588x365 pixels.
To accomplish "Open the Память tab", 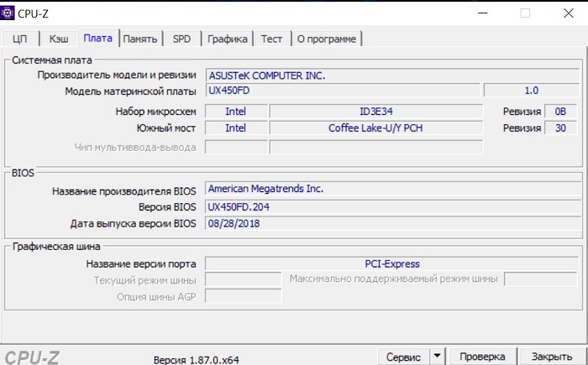I will pyautogui.click(x=140, y=39).
